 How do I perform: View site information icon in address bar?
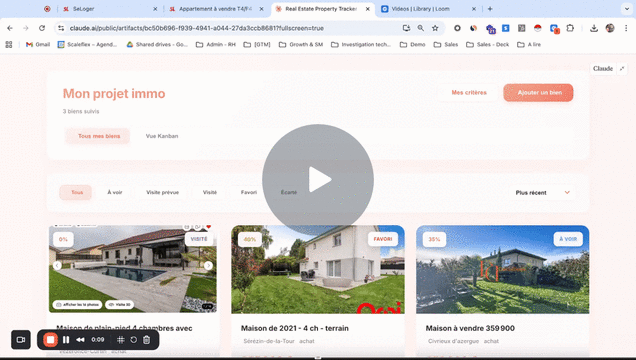pyautogui.click(x=61, y=28)
